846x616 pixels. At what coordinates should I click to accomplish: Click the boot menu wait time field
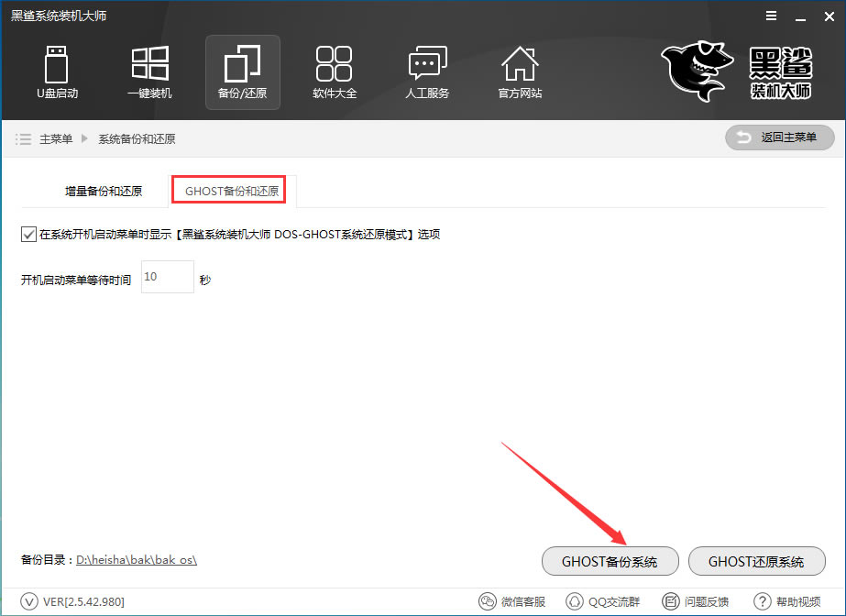pyautogui.click(x=167, y=277)
